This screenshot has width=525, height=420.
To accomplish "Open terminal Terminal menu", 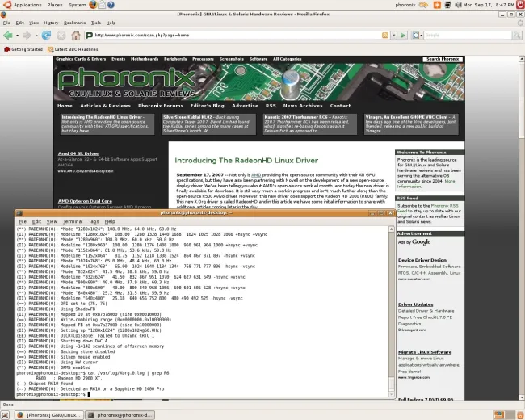I will point(73,221).
